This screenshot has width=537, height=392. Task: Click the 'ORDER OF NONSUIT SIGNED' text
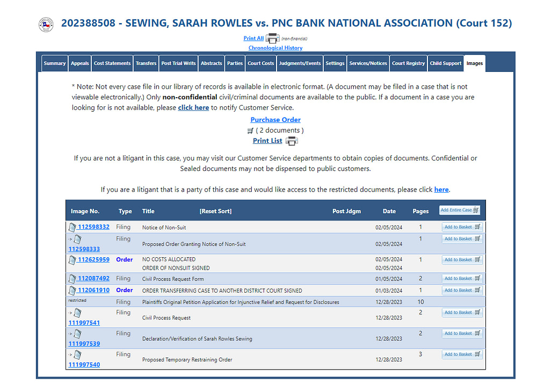point(176,268)
